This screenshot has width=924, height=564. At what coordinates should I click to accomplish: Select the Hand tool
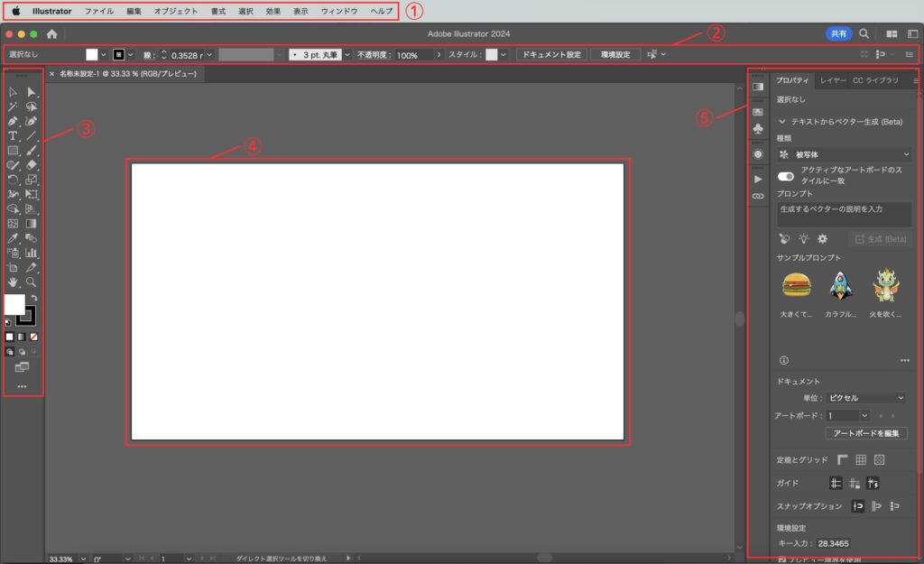[13, 282]
